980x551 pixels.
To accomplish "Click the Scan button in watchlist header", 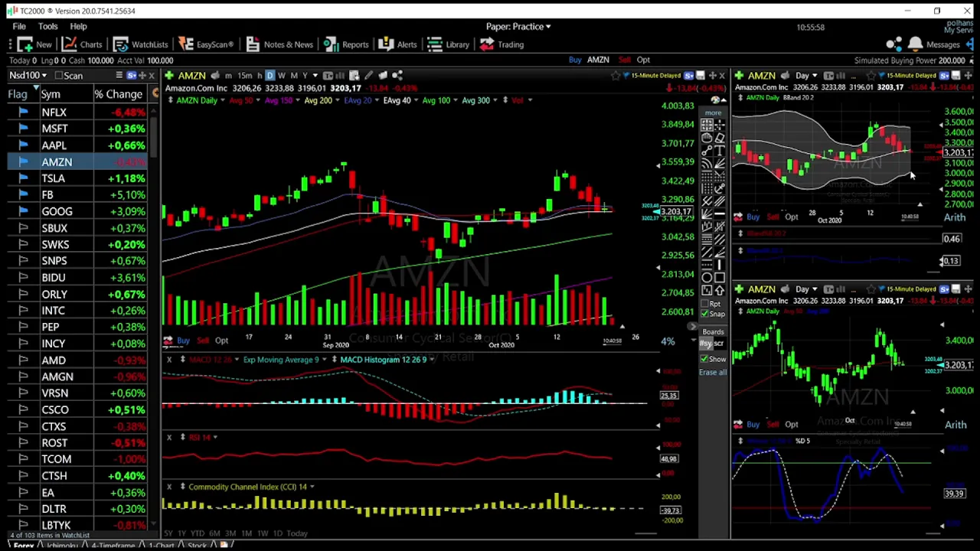I will click(67, 75).
